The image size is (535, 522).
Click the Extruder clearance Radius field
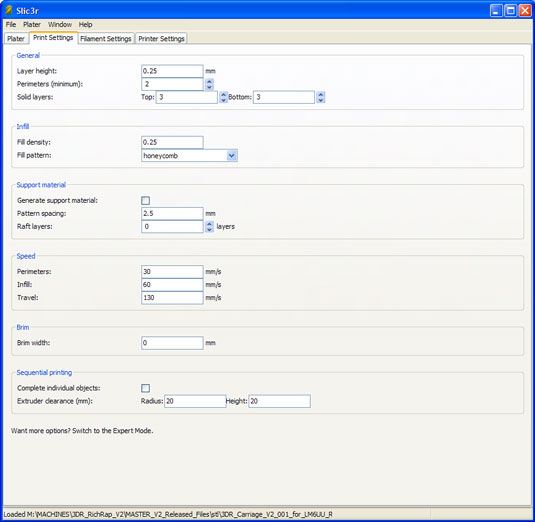click(195, 401)
